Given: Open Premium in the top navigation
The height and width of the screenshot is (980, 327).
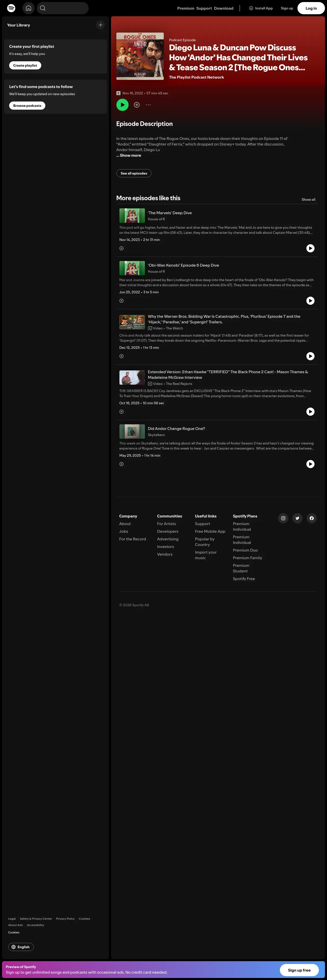Looking at the screenshot, I should 186,8.
